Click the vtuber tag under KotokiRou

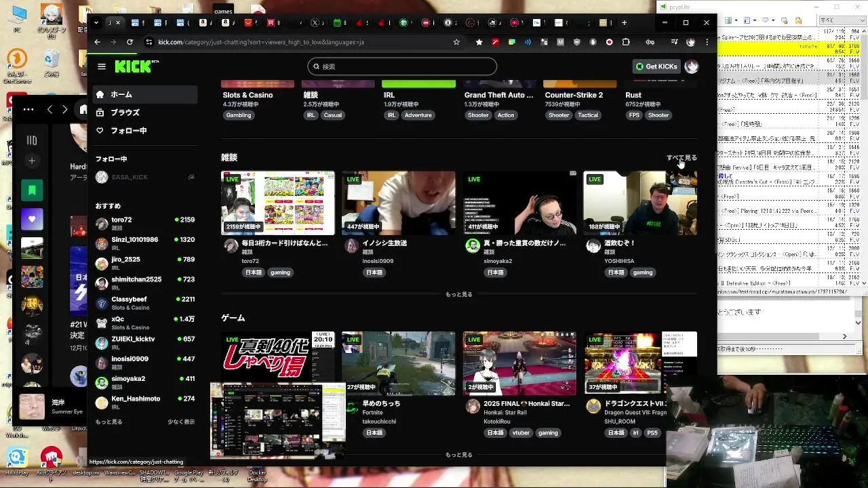coord(521,433)
